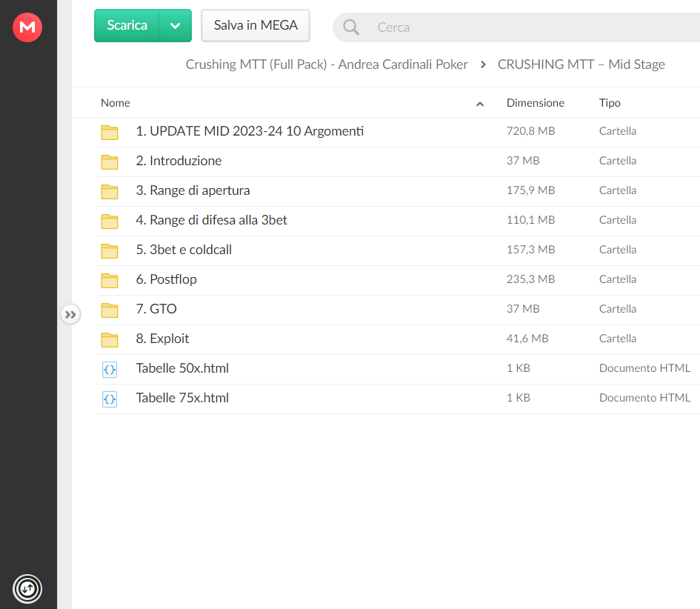Image resolution: width=700 pixels, height=609 pixels.
Task: Click the HTML file icon for Tabelle 50x
Action: pos(110,370)
